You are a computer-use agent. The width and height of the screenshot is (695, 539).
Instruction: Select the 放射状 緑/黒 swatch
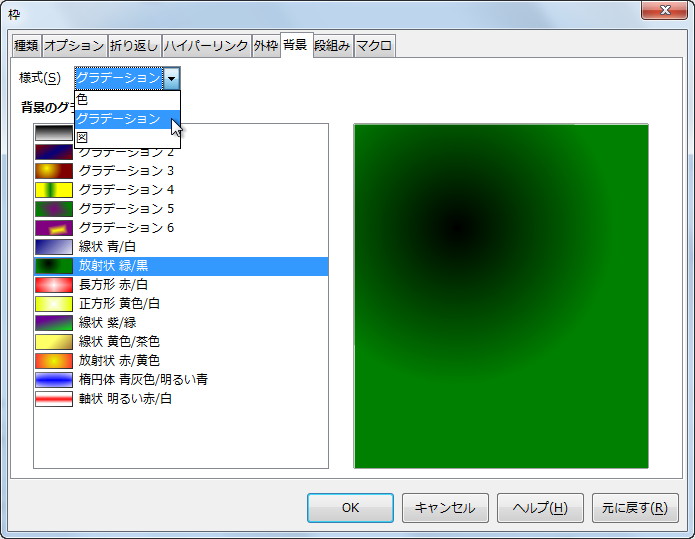tap(54, 266)
